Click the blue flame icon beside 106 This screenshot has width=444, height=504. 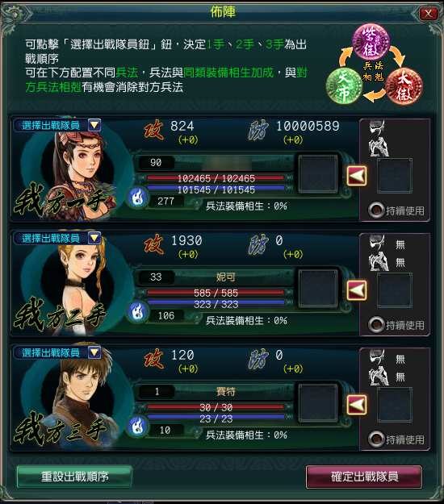tap(138, 312)
